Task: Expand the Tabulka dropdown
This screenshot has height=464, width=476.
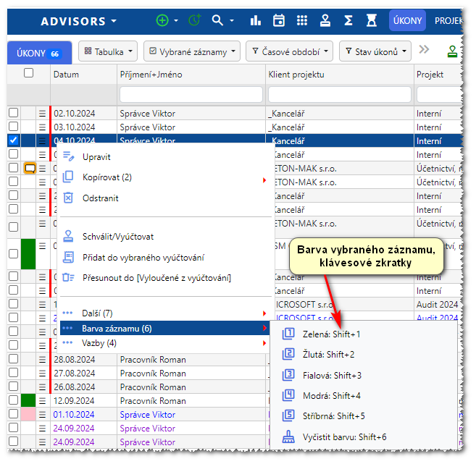Action: (x=107, y=51)
